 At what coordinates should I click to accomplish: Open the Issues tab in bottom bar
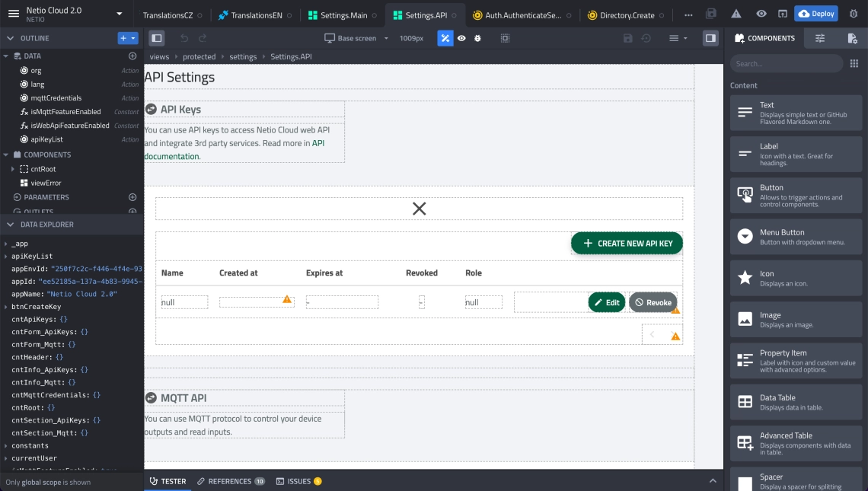click(298, 481)
